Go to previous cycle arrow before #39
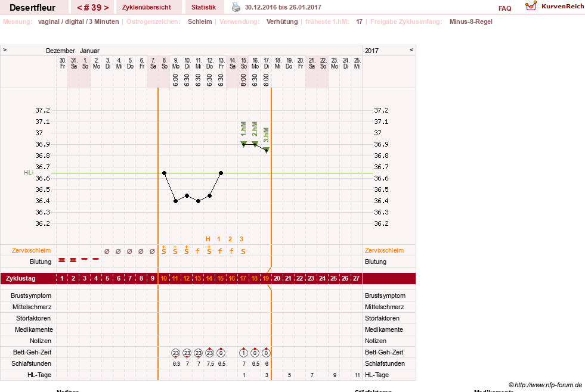This screenshot has width=585, height=392. coord(79,8)
